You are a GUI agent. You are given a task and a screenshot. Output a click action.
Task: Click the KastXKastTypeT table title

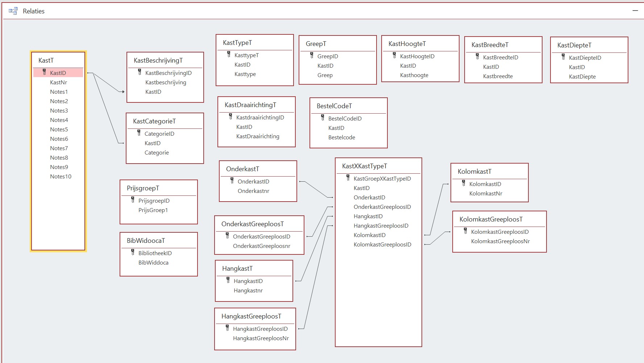[x=364, y=166]
